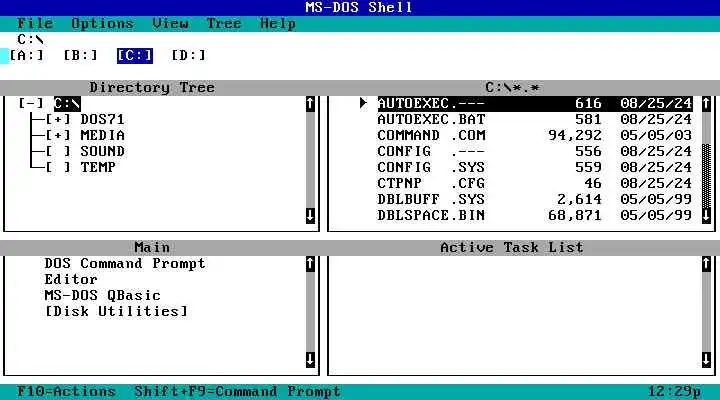Collapse the C:\ root folder
This screenshot has width=720, height=400.
coord(31,103)
